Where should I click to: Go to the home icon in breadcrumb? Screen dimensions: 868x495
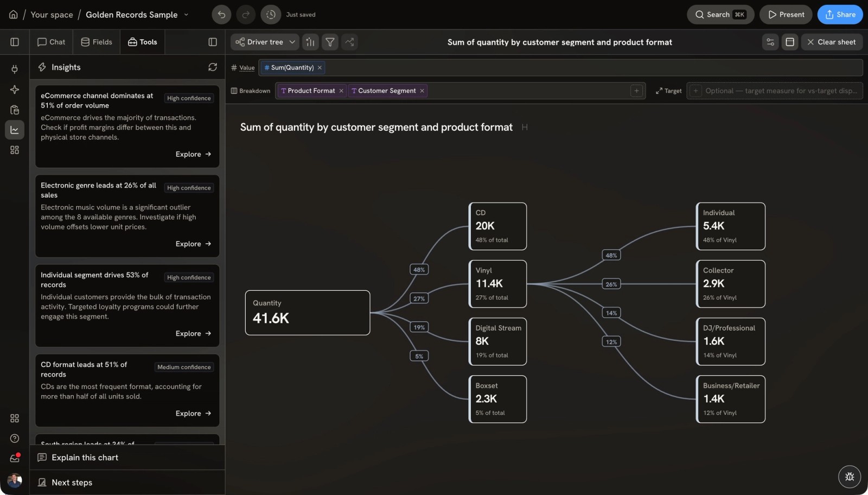pos(13,15)
